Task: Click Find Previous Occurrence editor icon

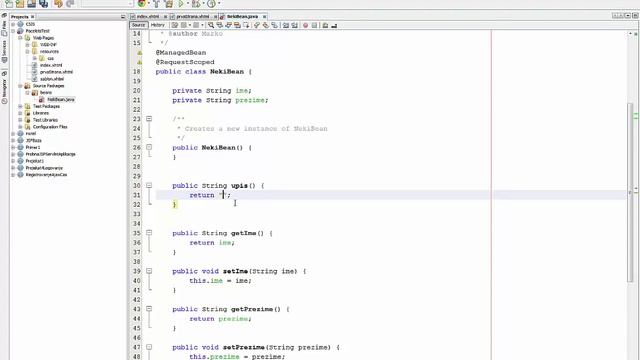Action: (220, 25)
